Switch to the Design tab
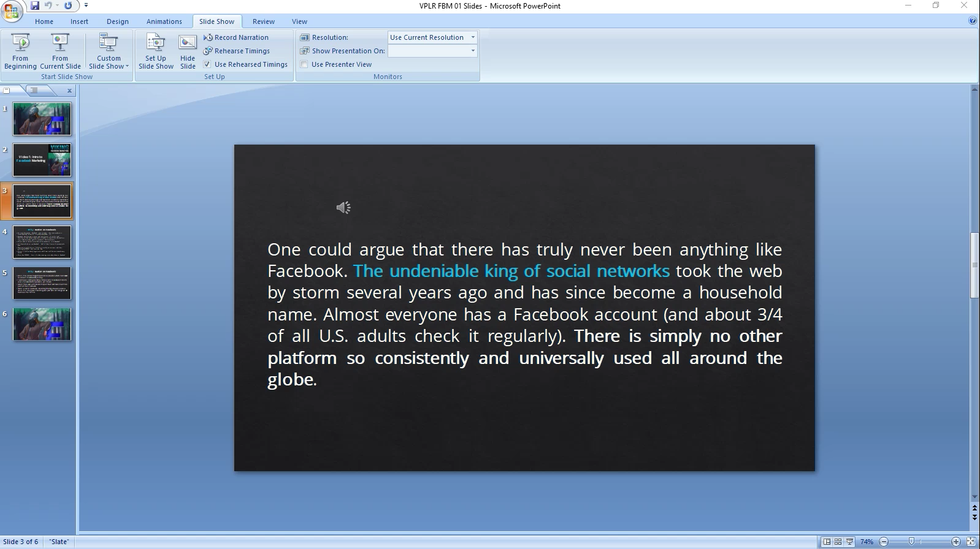 click(x=118, y=21)
